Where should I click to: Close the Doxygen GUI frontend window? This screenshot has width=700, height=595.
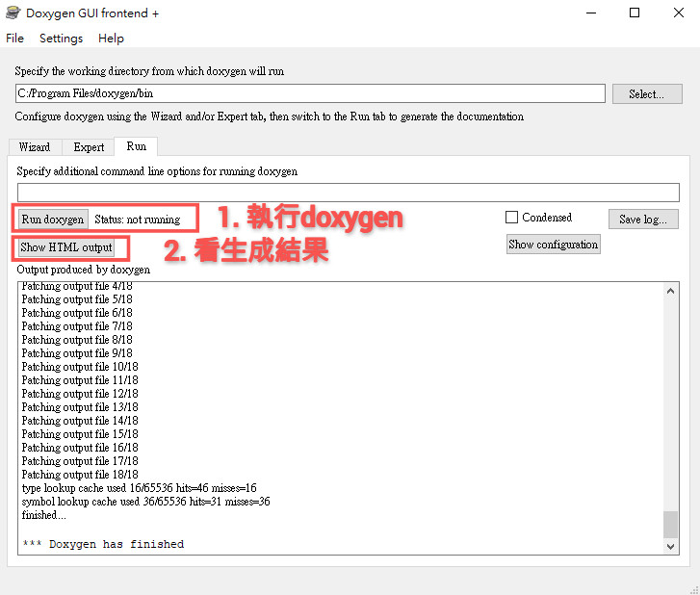pyautogui.click(x=679, y=13)
